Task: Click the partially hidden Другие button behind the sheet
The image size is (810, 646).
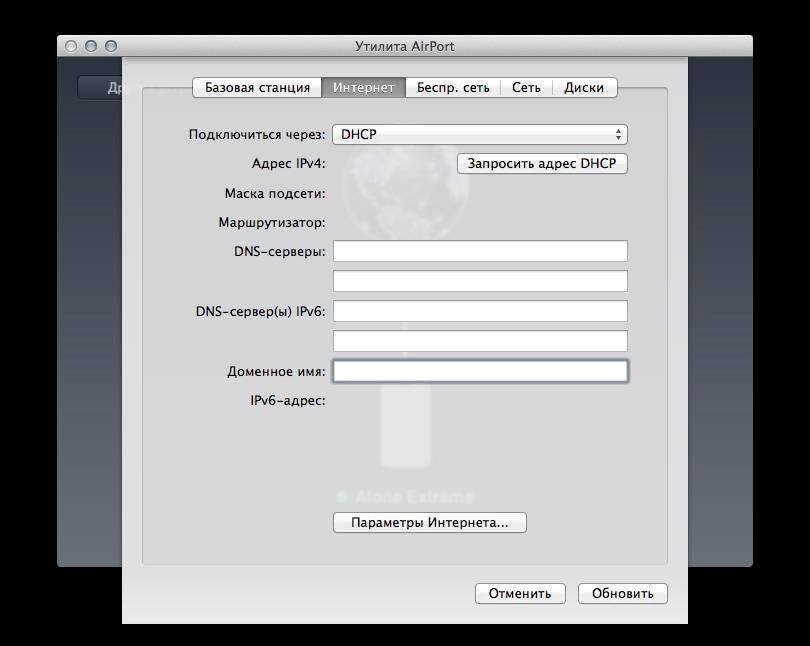Action: coord(100,88)
